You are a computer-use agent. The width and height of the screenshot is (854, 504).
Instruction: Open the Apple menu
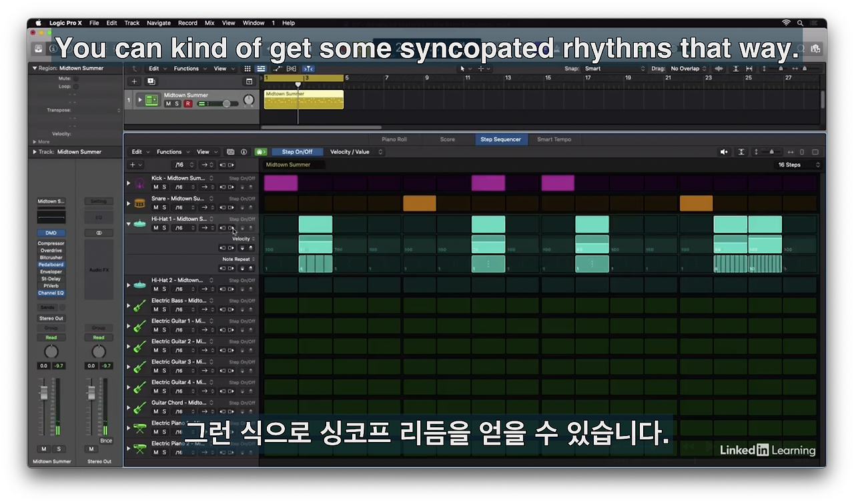pyautogui.click(x=39, y=23)
